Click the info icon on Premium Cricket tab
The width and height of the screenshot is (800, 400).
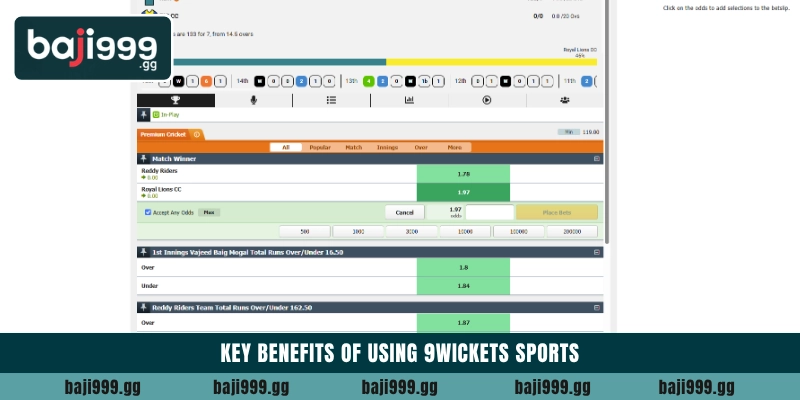coord(196,135)
